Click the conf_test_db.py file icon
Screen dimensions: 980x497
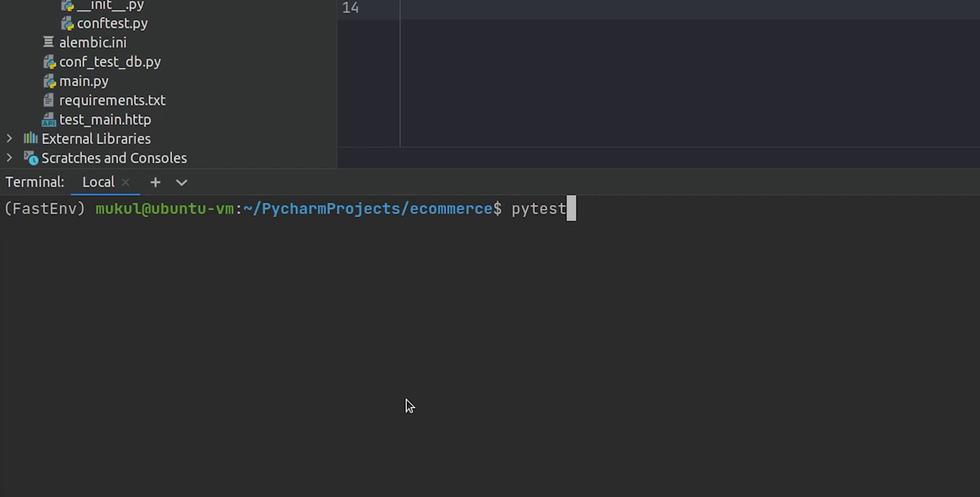51,62
